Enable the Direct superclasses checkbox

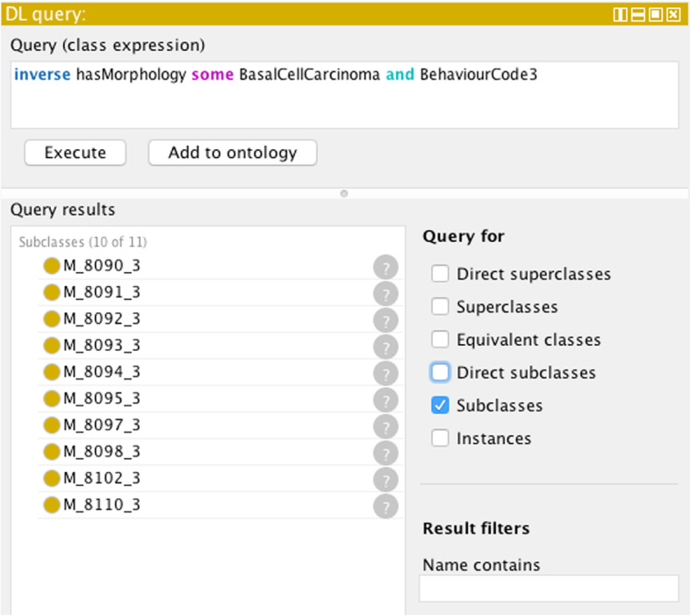[440, 275]
